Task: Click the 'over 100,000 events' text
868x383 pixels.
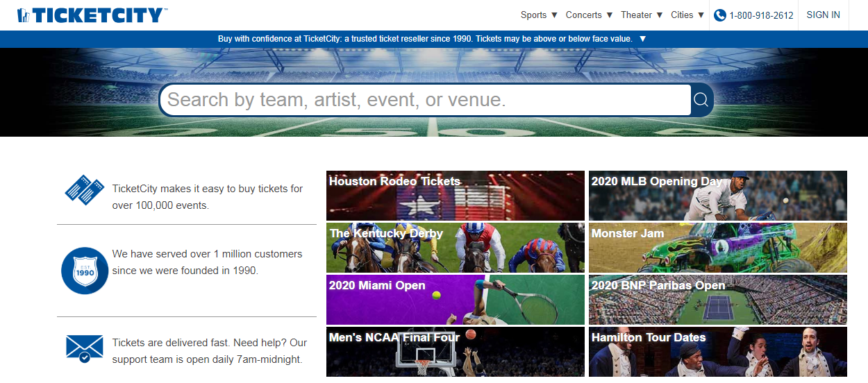Action: (160, 205)
